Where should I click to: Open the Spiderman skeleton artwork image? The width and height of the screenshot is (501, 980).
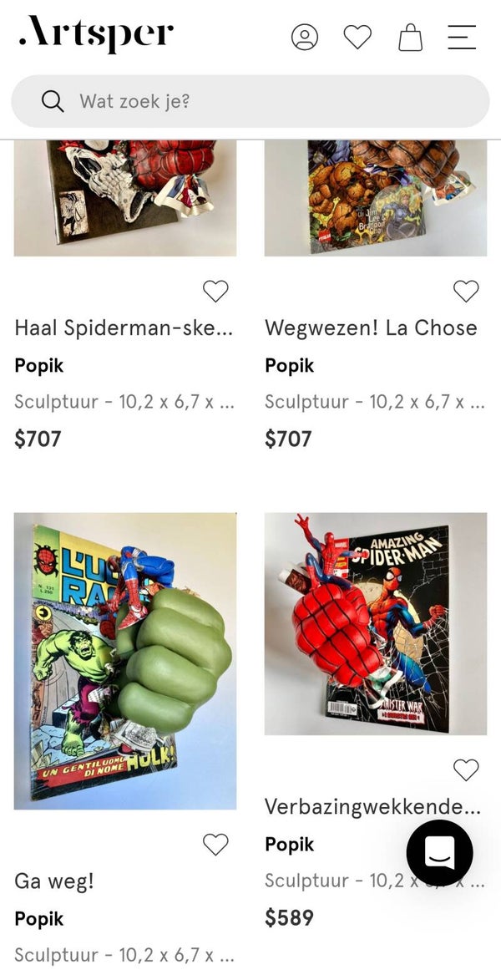point(125,197)
